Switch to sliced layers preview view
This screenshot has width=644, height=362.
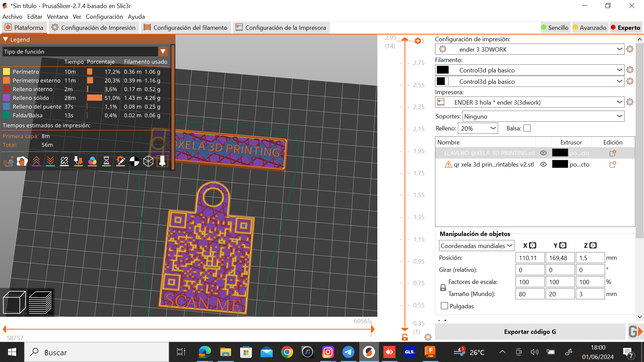pos(40,302)
